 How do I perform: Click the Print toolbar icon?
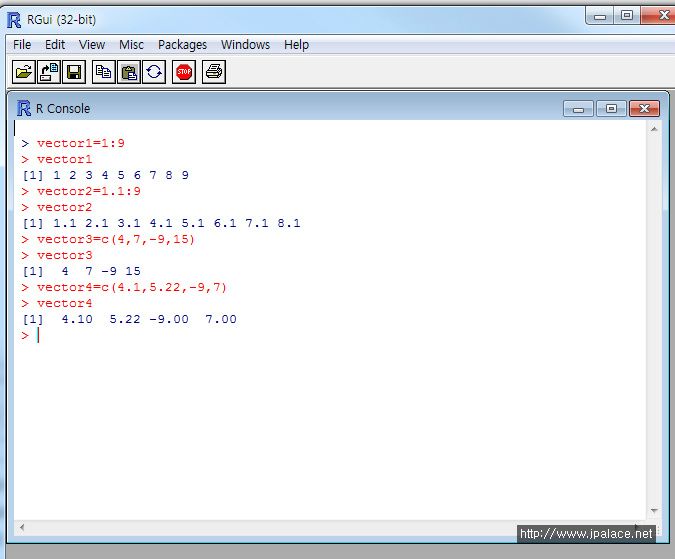tap(214, 72)
